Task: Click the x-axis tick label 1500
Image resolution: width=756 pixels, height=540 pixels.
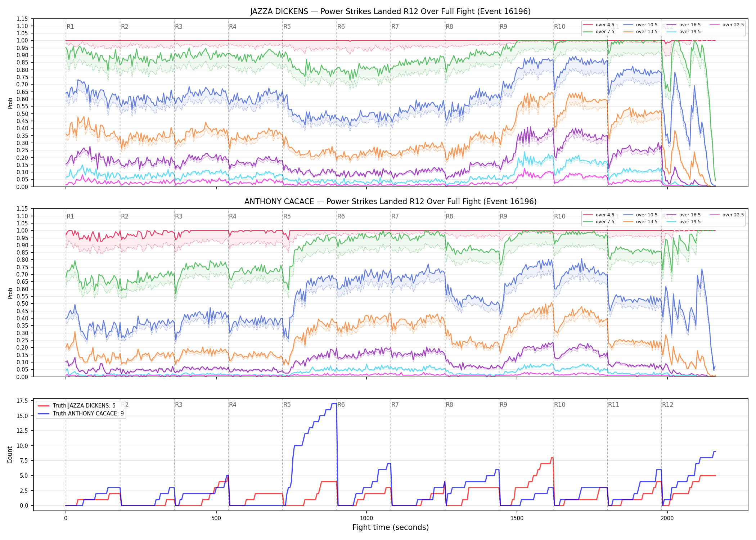Action: 517,518
